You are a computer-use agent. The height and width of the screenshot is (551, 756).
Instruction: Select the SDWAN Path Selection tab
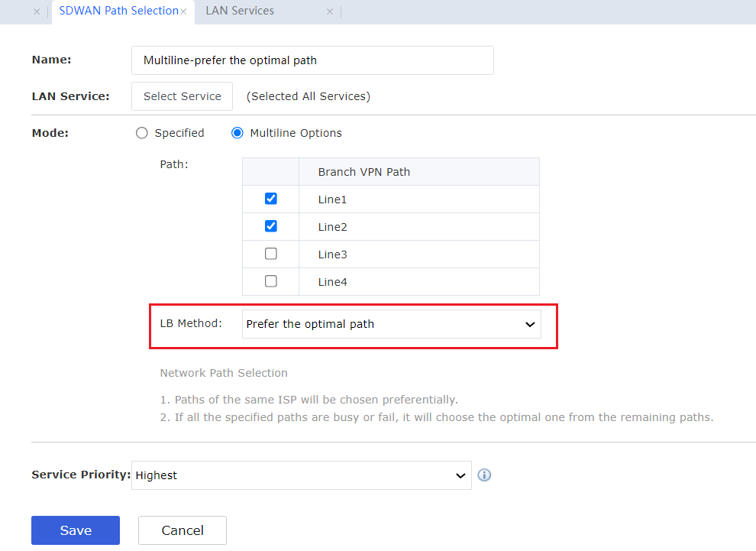tap(118, 11)
